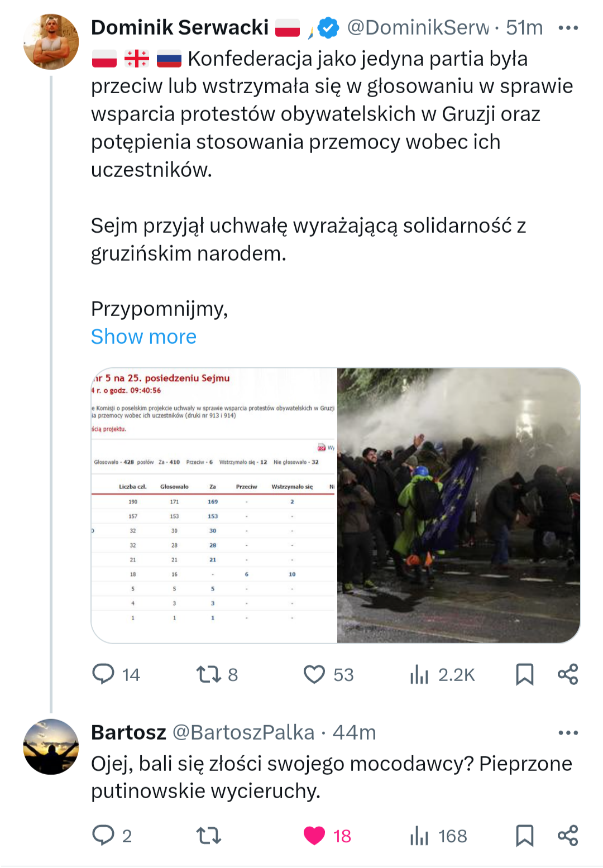603x868 pixels.
Task: Expand post text with Show more
Action: tap(143, 337)
